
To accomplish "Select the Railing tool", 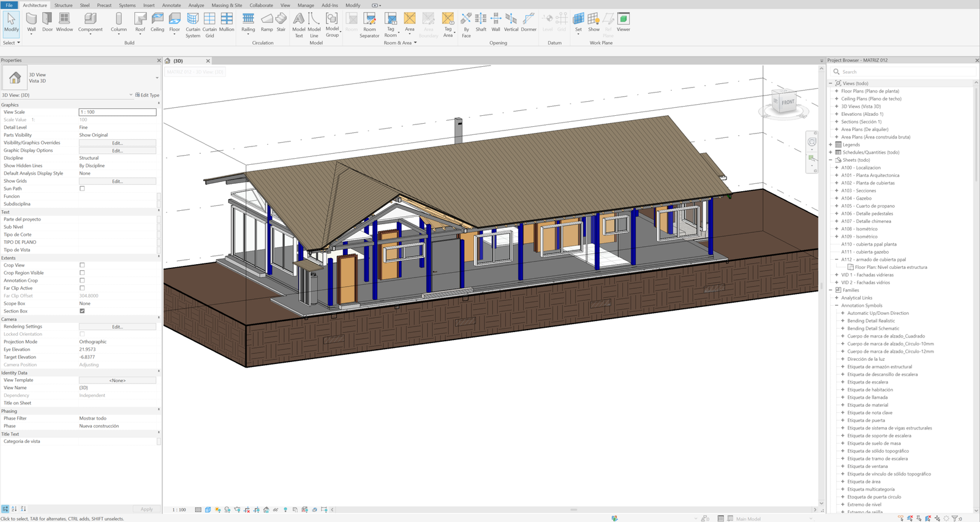I will (248, 22).
